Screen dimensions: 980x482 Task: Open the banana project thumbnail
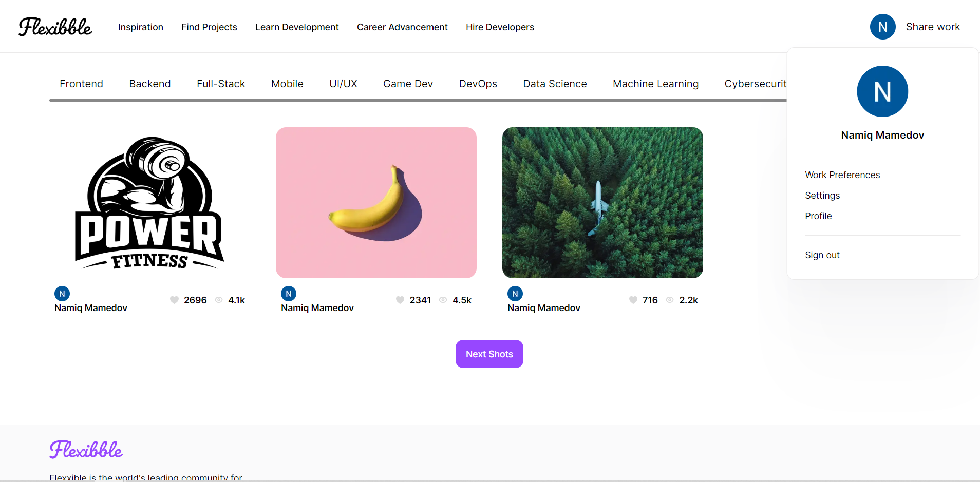376,203
